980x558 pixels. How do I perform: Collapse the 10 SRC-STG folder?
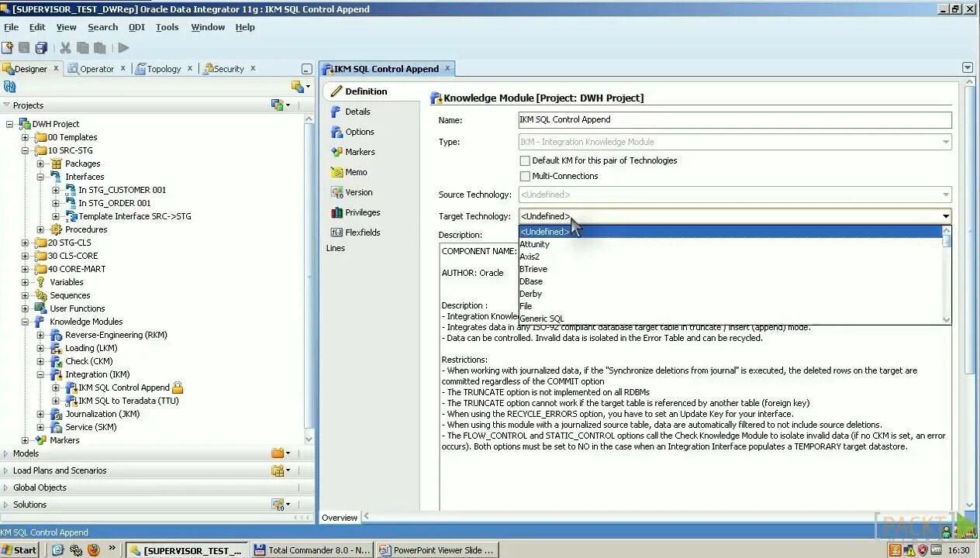[25, 150]
